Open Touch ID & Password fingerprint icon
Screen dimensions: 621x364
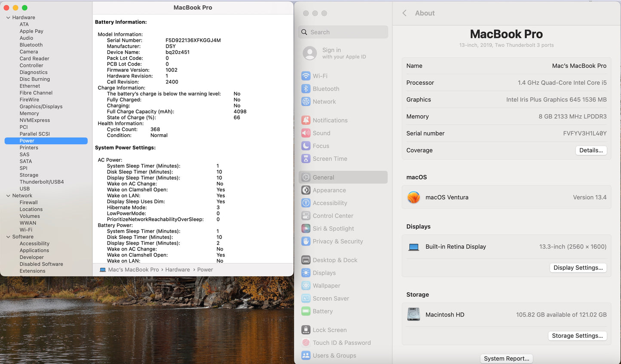(x=306, y=343)
